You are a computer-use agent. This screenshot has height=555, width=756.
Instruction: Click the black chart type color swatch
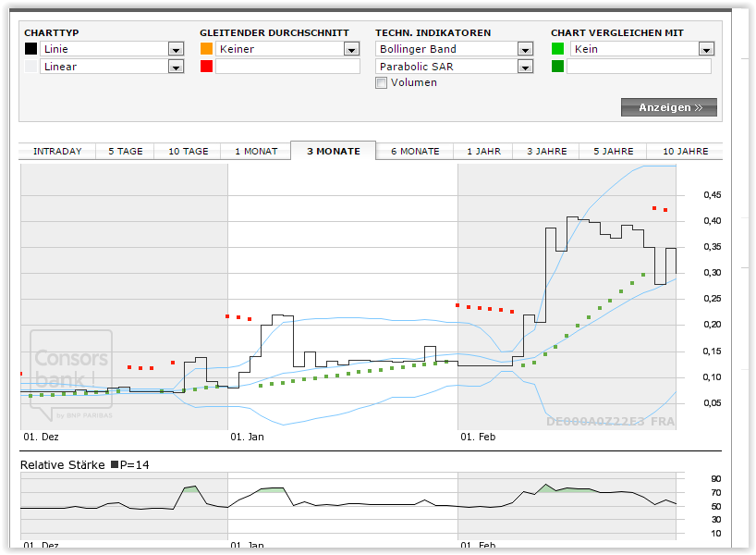[x=30, y=49]
